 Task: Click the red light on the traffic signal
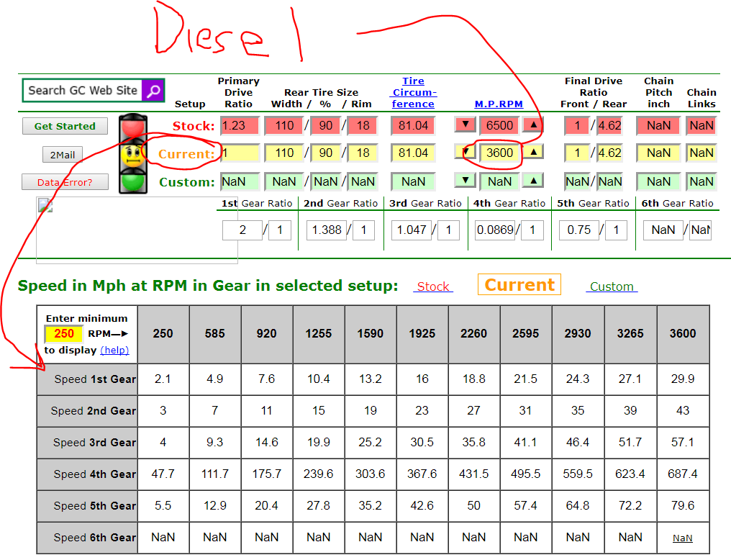[x=132, y=127]
